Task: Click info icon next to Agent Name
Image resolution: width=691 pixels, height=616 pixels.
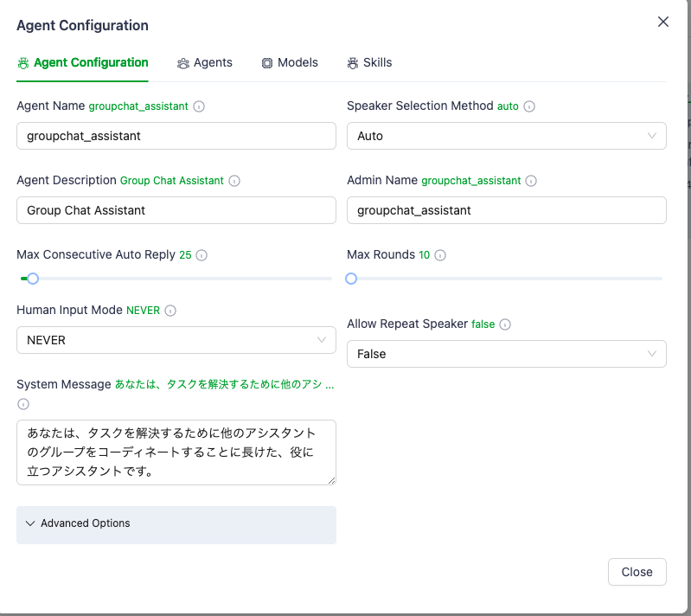Action: [x=199, y=106]
